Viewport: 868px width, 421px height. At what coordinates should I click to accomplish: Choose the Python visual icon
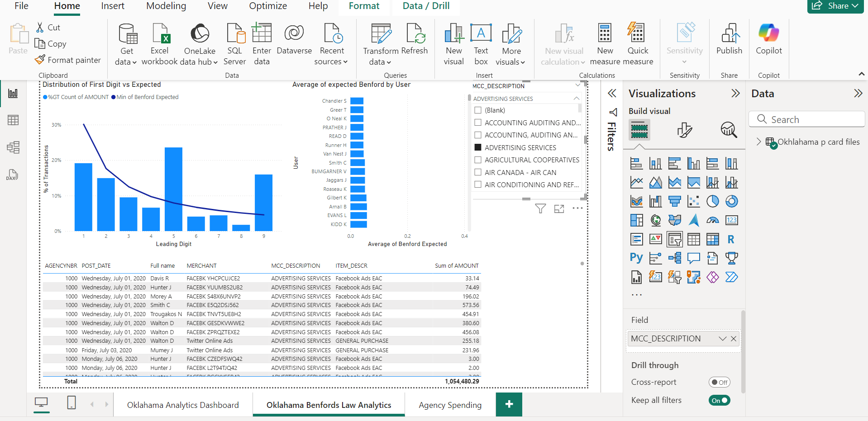(636, 258)
